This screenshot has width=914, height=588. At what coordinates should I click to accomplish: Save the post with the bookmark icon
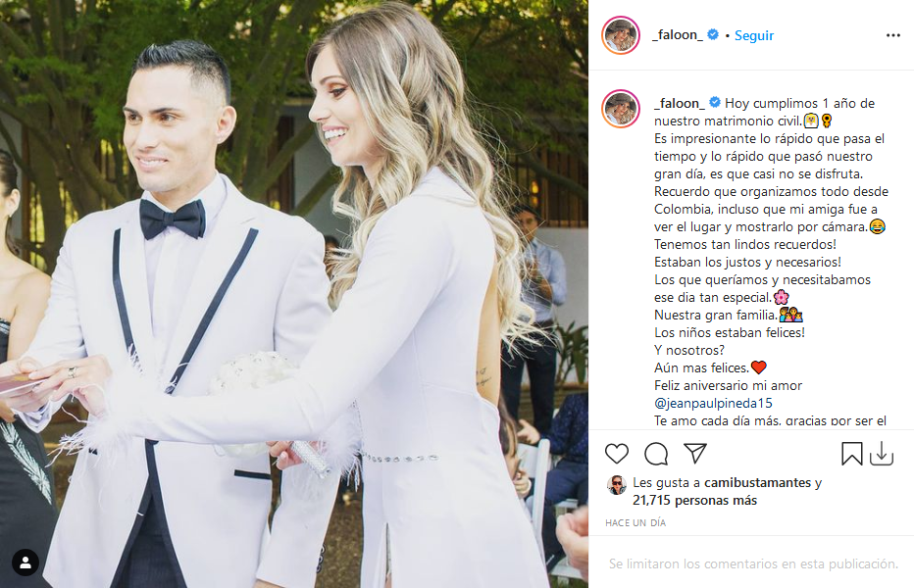[x=851, y=454]
